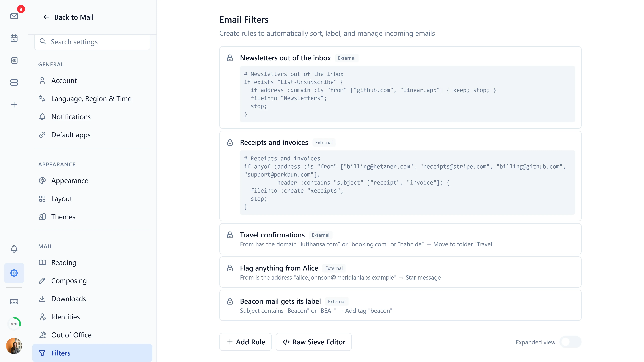Toggle the Expanded view switch
This screenshot has width=644, height=362.
pyautogui.click(x=571, y=342)
